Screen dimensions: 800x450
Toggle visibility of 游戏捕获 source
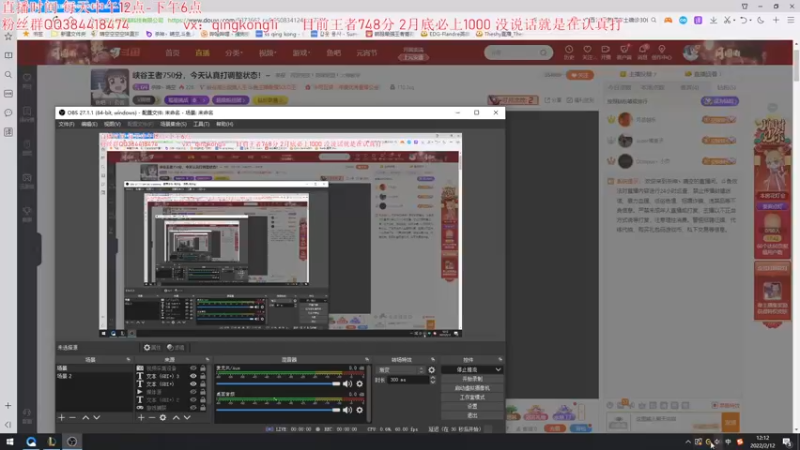(x=193, y=408)
